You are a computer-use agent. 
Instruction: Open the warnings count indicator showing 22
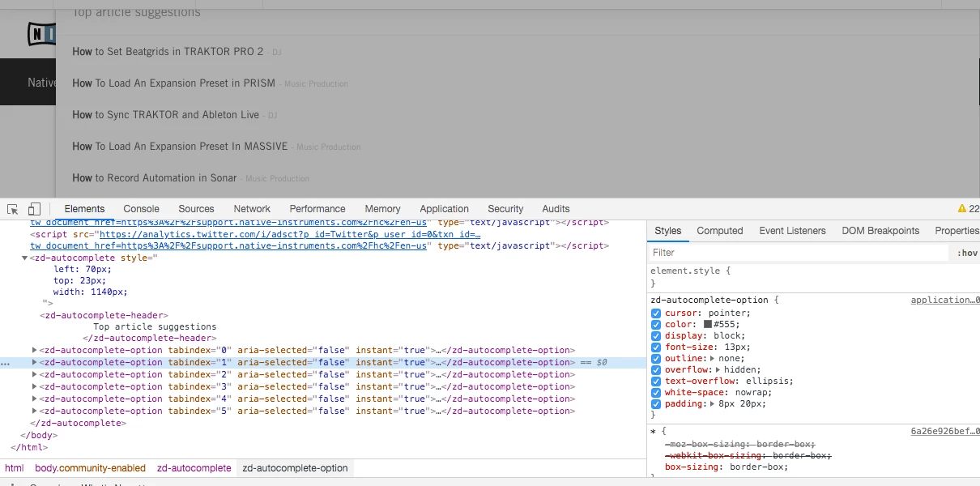(x=969, y=209)
